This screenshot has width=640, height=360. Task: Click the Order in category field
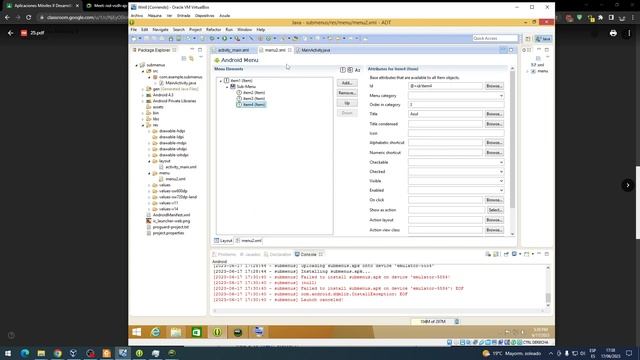(x=456, y=105)
